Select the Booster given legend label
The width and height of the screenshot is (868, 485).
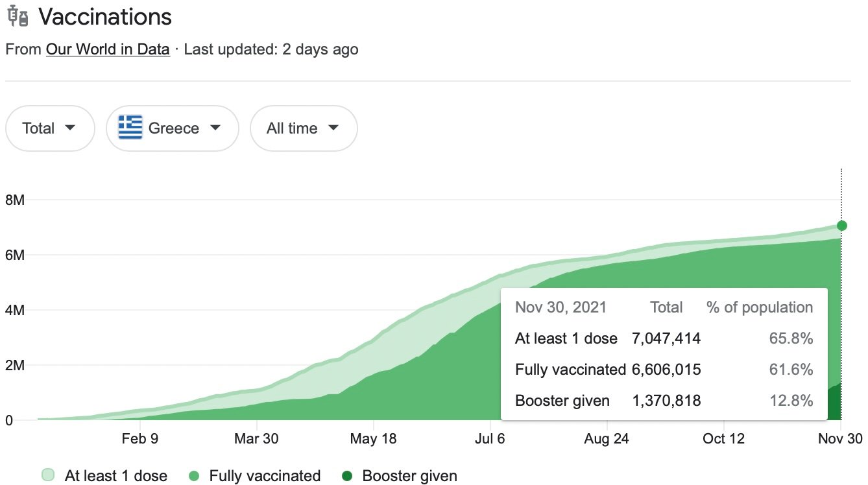point(409,476)
